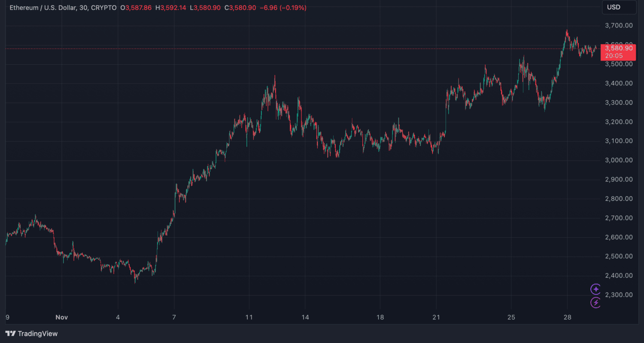Click the 21 date on time axis
The height and width of the screenshot is (343, 644).
[x=436, y=317]
